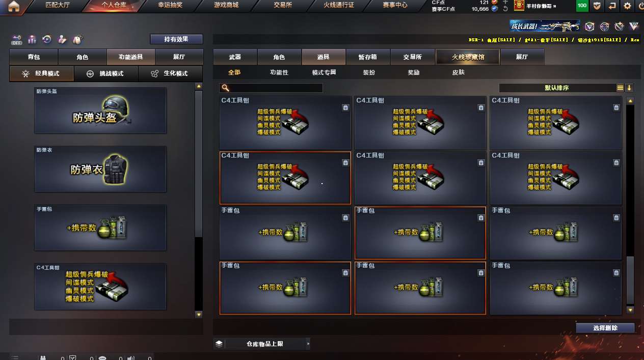Click the 选择删除 button
Screen dimensions: 644x360
pyautogui.click(x=605, y=328)
